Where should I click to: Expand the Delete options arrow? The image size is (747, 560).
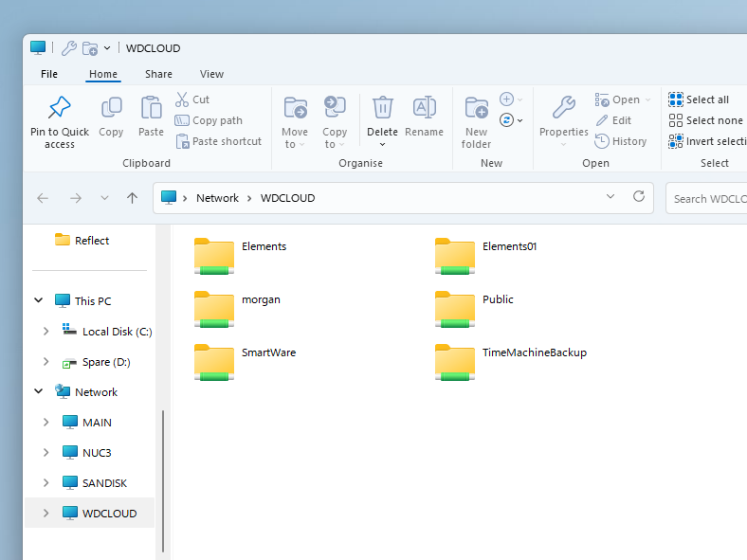point(382,144)
